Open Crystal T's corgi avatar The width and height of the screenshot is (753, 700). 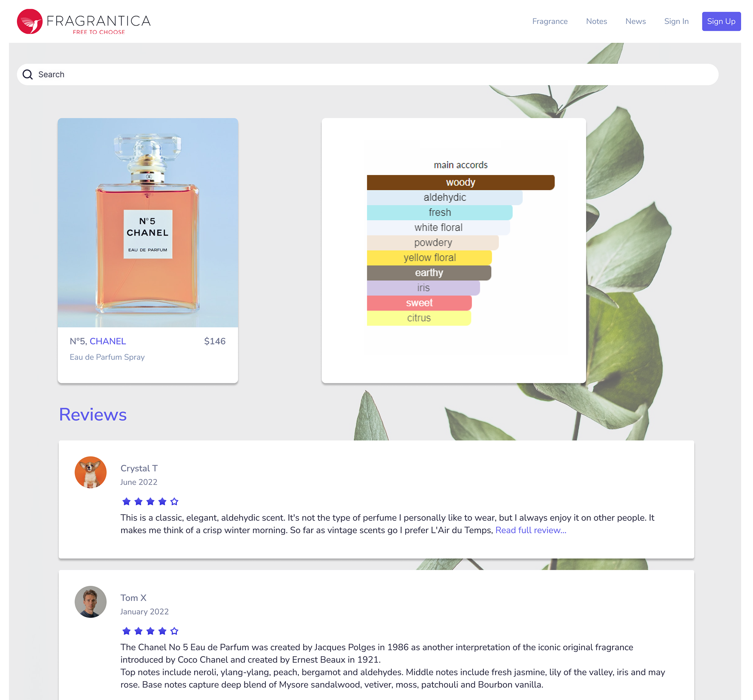(91, 472)
